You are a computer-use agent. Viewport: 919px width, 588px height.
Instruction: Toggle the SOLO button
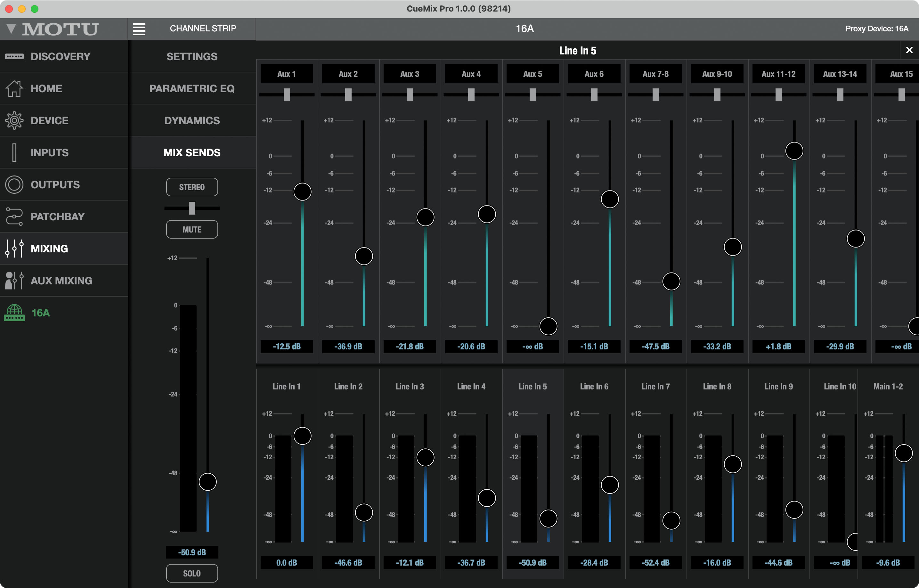point(192,574)
